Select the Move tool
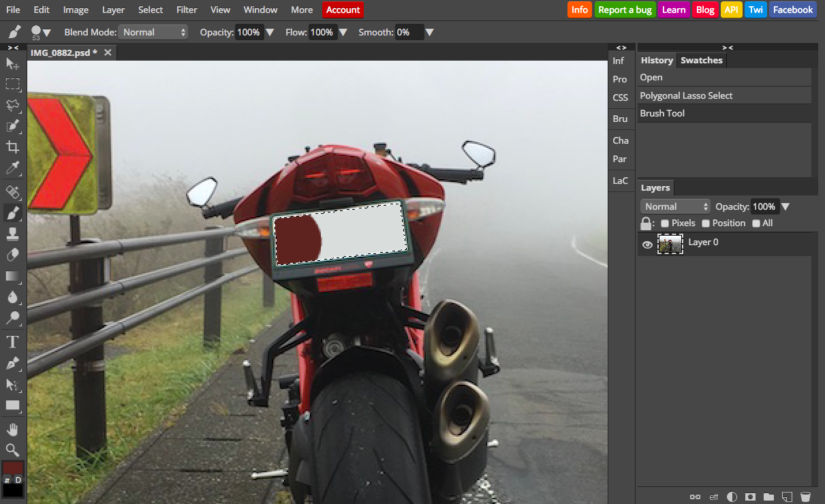The height and width of the screenshot is (504, 825). click(12, 63)
